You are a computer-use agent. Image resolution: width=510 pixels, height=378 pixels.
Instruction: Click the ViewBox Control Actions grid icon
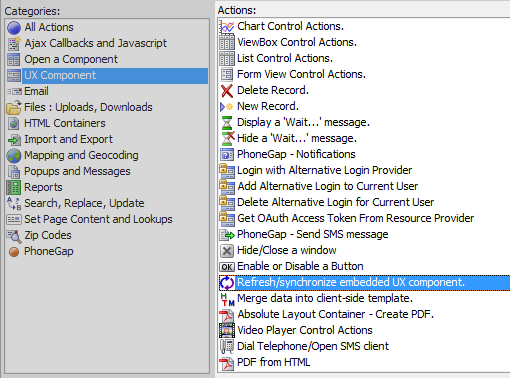click(x=227, y=43)
